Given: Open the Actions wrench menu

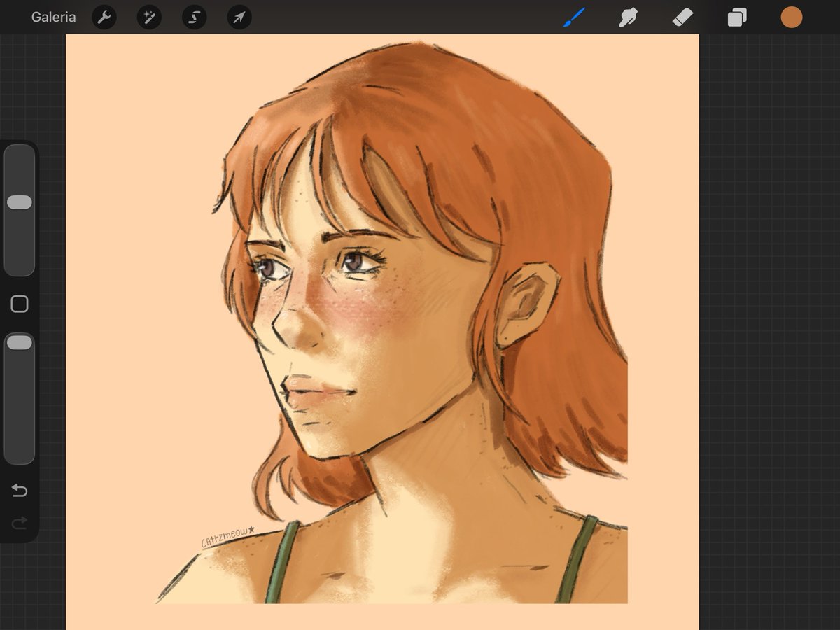Looking at the screenshot, I should pyautogui.click(x=104, y=17).
